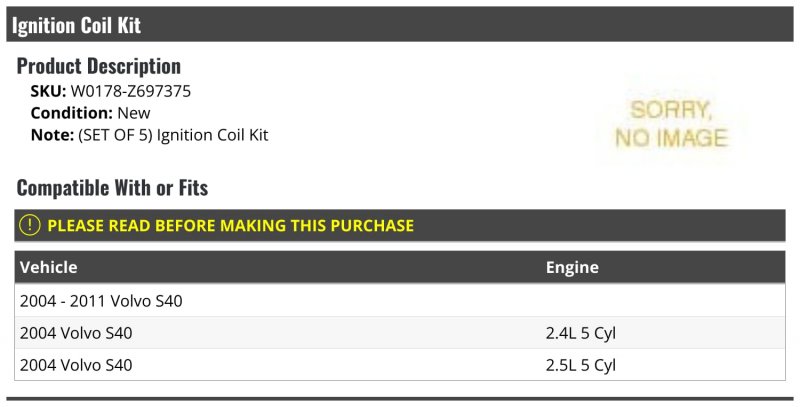This screenshot has height=407, width=800.
Task: Select the Ignition Coil Kit header bar
Action: tap(399, 24)
